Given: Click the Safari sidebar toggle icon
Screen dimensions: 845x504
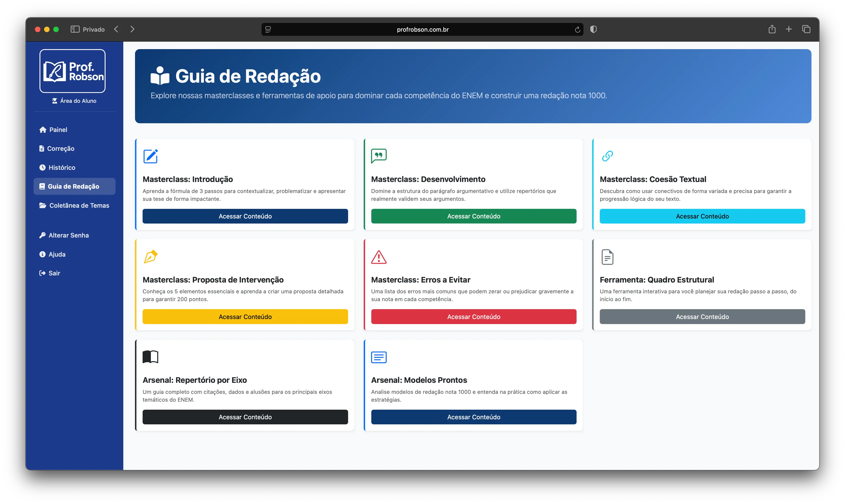Looking at the screenshot, I should coord(75,29).
